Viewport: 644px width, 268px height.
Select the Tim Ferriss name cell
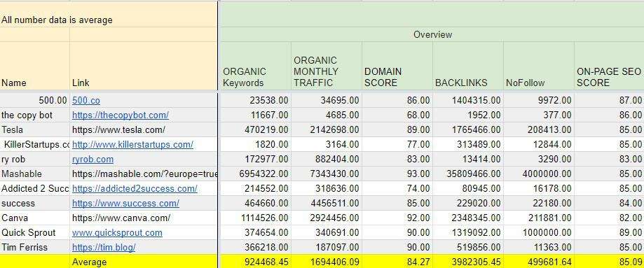tap(35, 248)
